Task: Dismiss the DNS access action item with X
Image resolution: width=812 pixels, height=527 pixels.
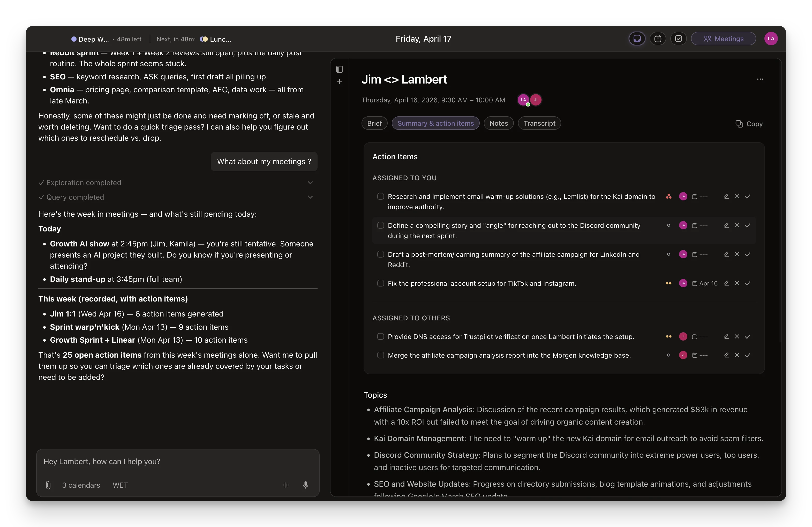Action: click(737, 336)
